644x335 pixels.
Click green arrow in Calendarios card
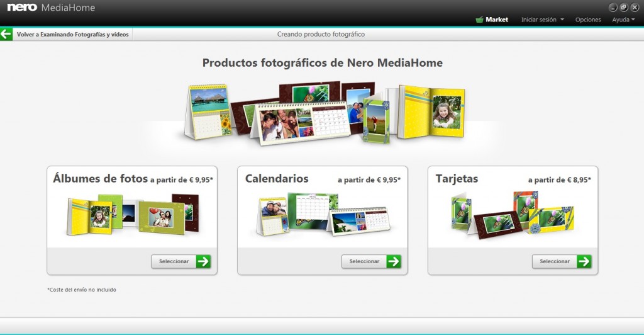[x=394, y=261]
